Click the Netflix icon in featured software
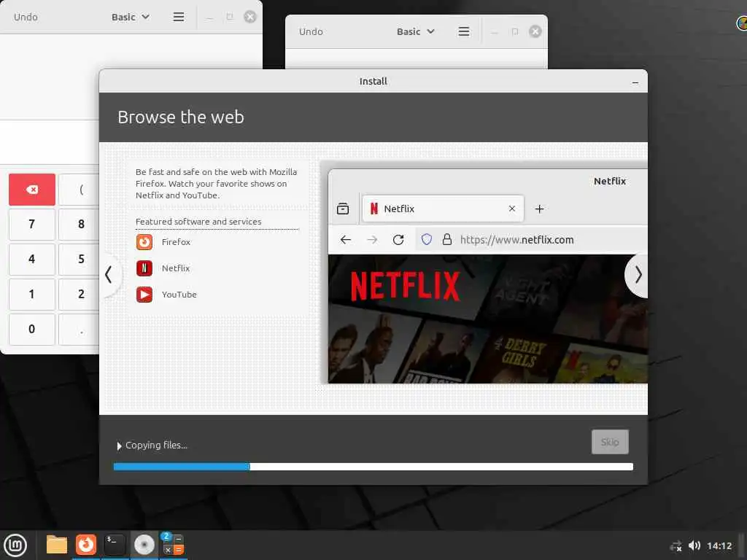Viewport: 747px width, 560px height. [x=144, y=268]
